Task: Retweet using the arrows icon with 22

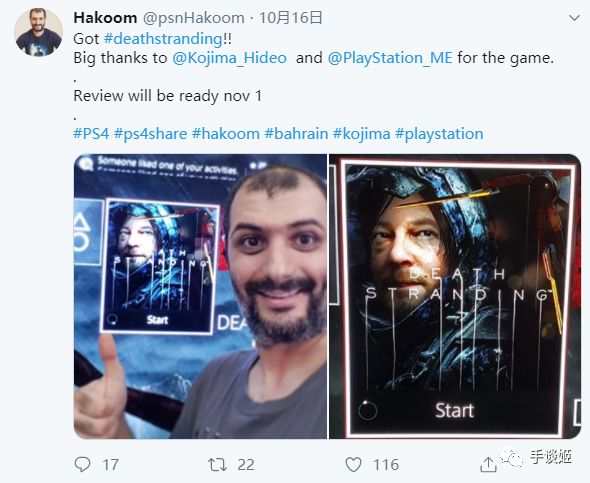Action: pos(218,465)
